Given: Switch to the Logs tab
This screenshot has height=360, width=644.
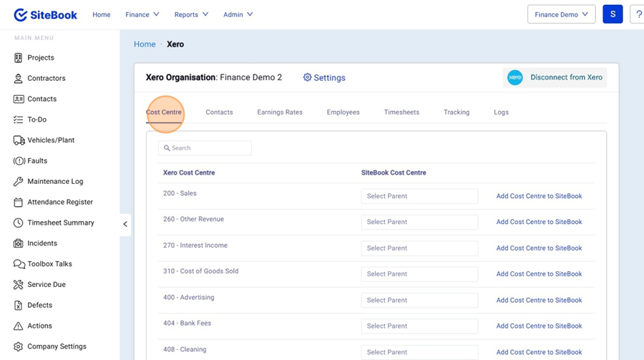Looking at the screenshot, I should (501, 112).
